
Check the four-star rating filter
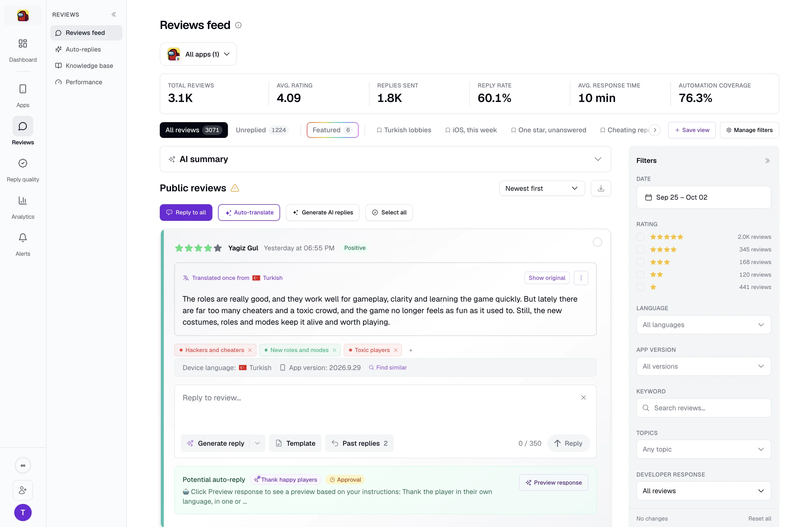640,249
